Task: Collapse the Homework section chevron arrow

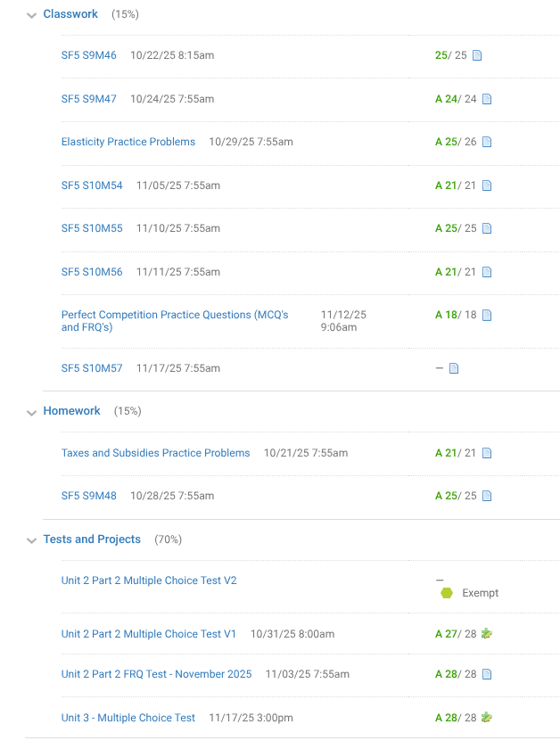Action: pyautogui.click(x=32, y=412)
